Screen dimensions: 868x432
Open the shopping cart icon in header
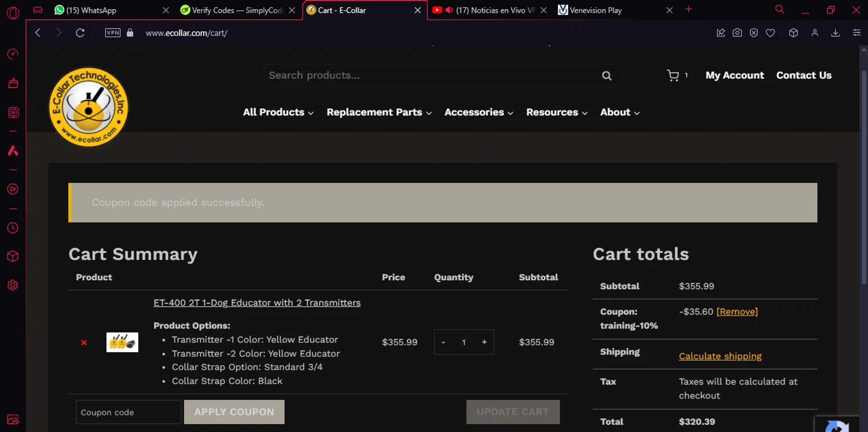pyautogui.click(x=673, y=75)
